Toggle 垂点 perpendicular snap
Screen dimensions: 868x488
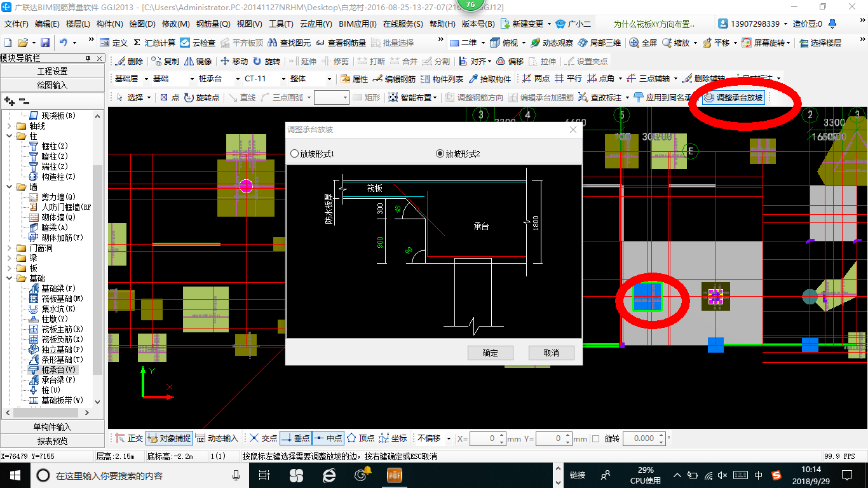[x=295, y=438]
